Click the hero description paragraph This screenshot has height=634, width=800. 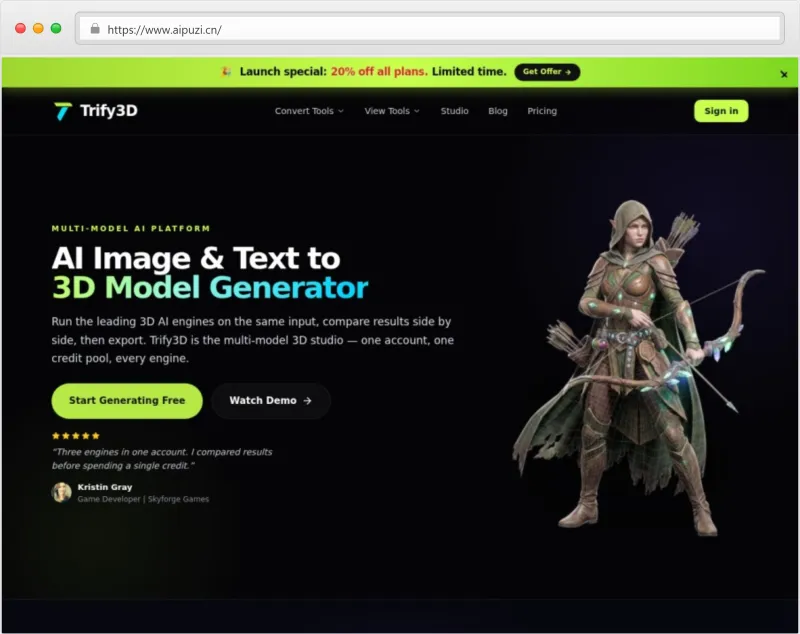tap(253, 340)
